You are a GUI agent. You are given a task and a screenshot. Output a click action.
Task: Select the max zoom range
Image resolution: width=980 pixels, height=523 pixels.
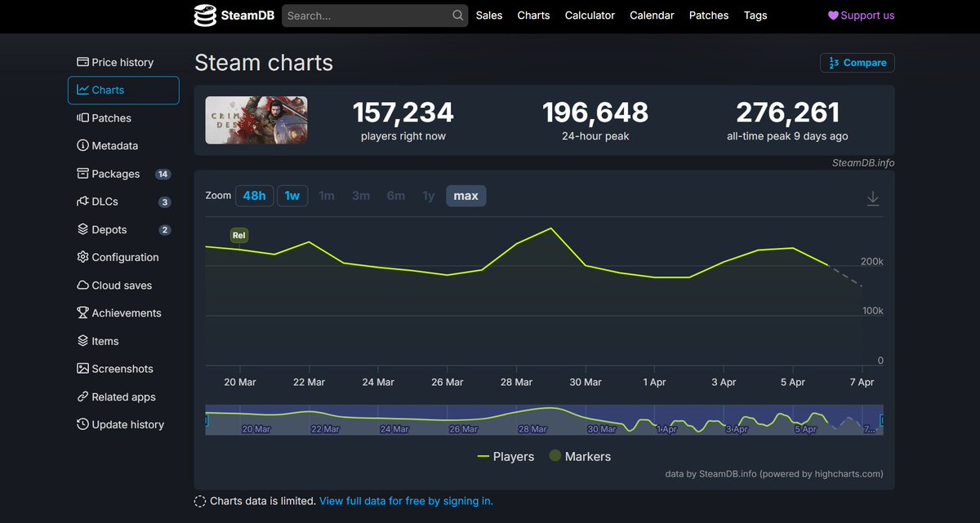pyautogui.click(x=466, y=196)
